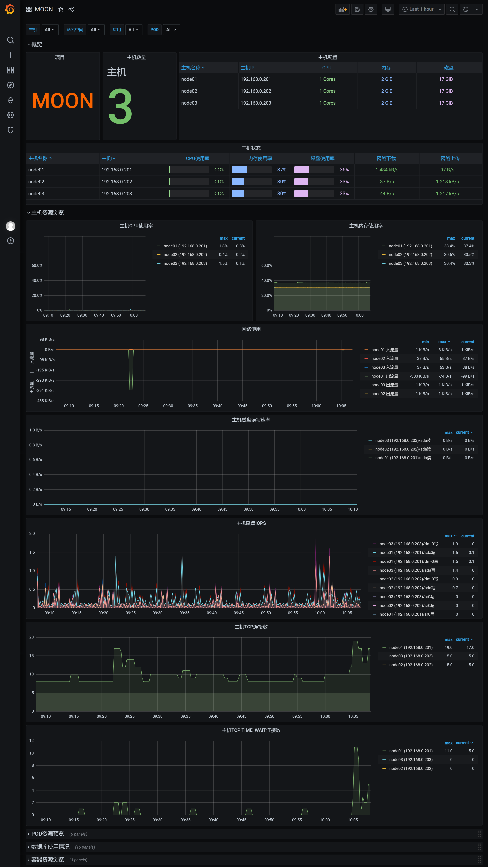Image resolution: width=488 pixels, height=868 pixels.
Task: Collapse the 概览 row
Action: pyautogui.click(x=34, y=44)
